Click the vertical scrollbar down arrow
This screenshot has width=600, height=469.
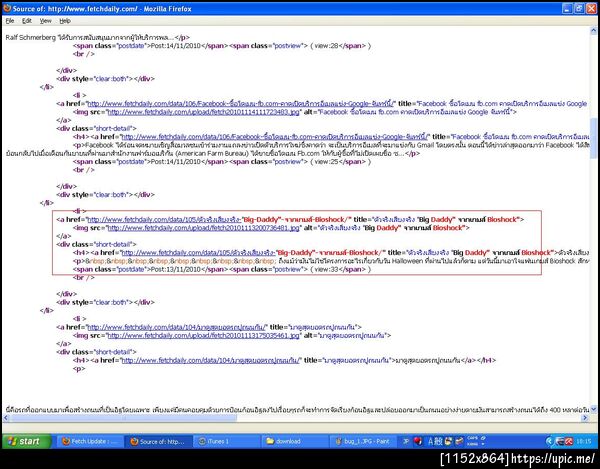[593, 409]
